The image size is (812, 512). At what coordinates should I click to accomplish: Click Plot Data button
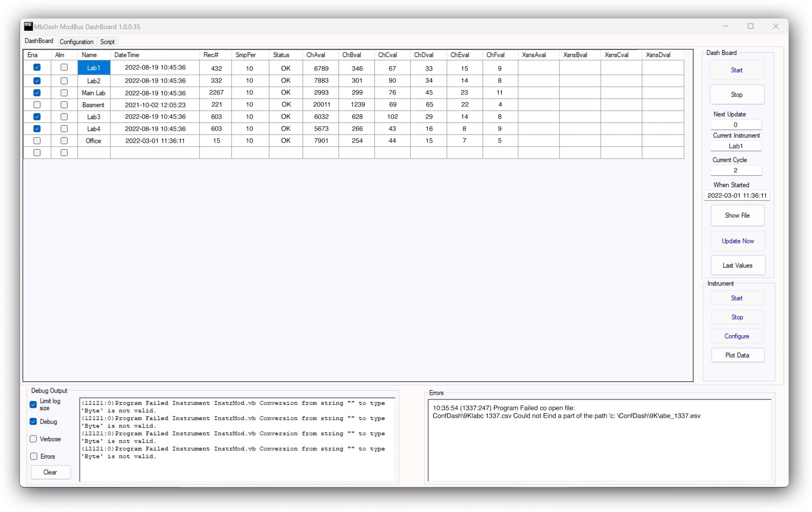click(737, 355)
